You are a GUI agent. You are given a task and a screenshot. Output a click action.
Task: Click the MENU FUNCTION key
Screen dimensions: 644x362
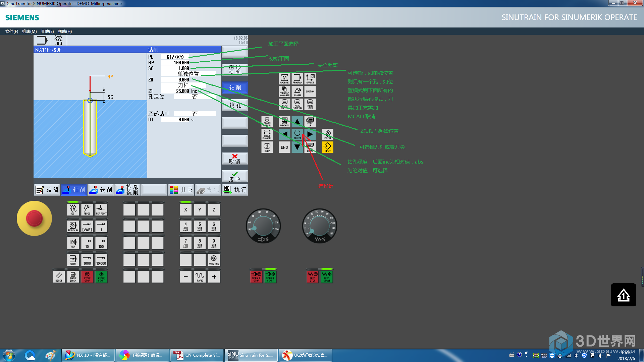coord(297,104)
